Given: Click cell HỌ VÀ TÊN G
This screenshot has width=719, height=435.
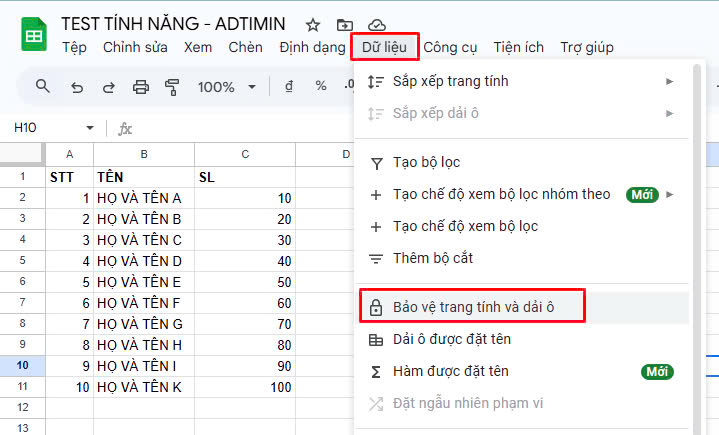Looking at the screenshot, I should click(144, 324).
